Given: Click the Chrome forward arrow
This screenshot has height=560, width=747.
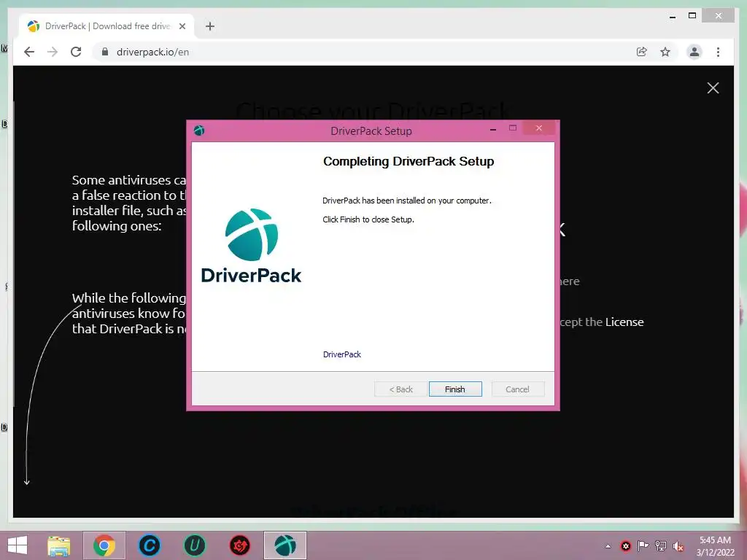Looking at the screenshot, I should (x=53, y=52).
